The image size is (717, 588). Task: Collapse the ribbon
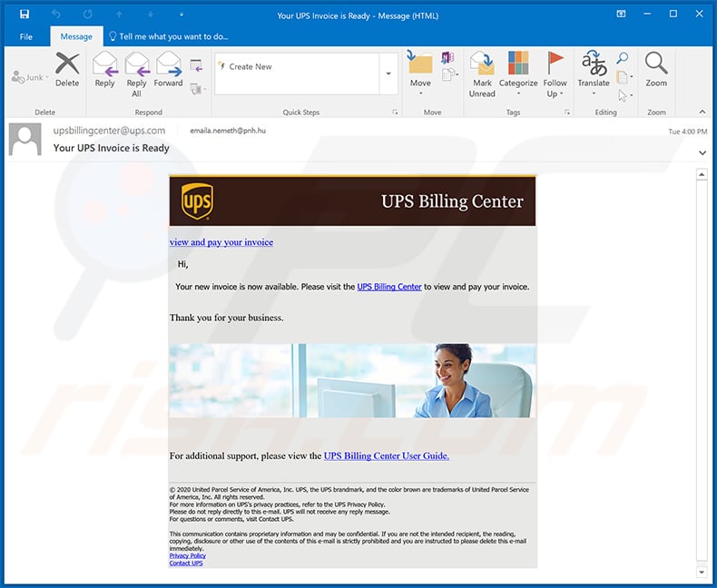point(702,112)
